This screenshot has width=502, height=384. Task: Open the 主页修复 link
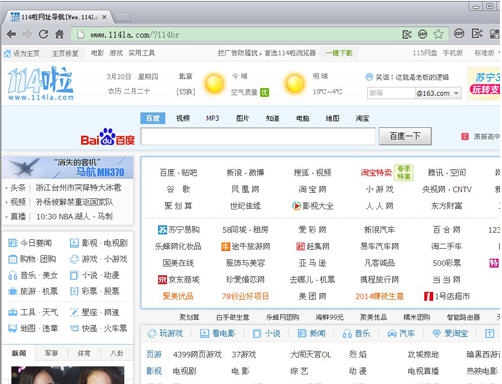pyautogui.click(x=65, y=53)
